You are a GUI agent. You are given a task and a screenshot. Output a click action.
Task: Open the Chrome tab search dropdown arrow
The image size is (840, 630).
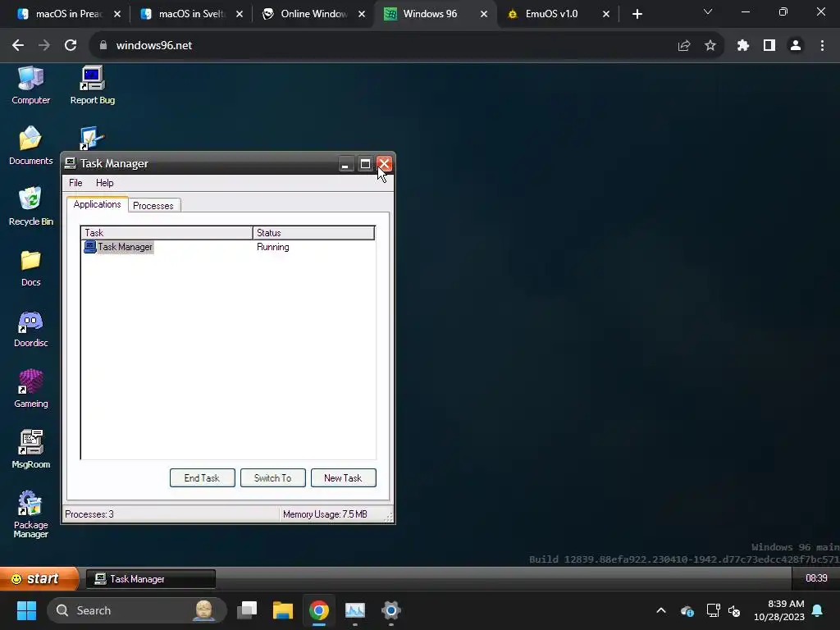click(x=708, y=11)
